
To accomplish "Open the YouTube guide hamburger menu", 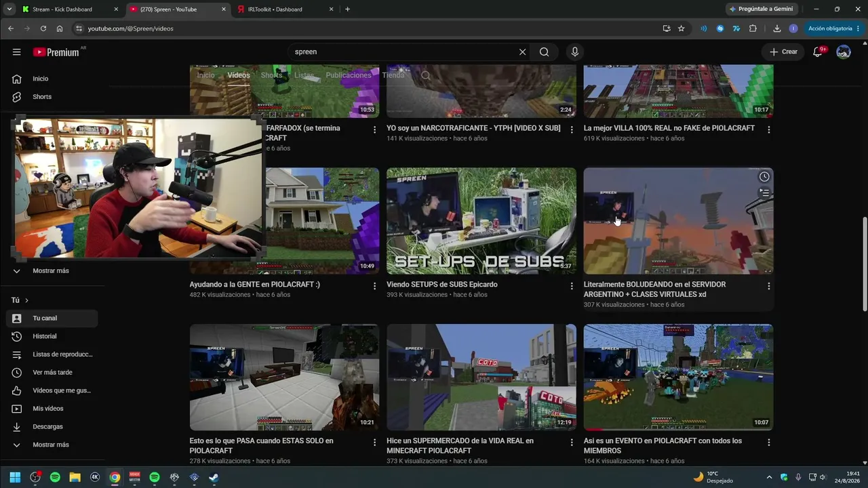I will (16, 52).
